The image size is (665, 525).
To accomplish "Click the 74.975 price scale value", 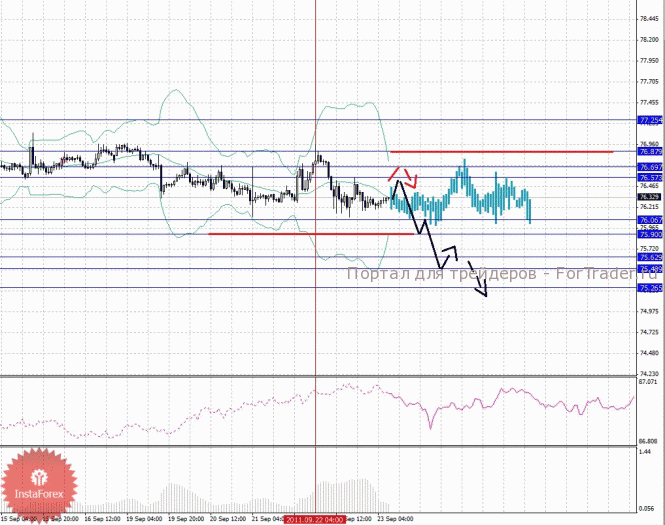I will point(649,311).
